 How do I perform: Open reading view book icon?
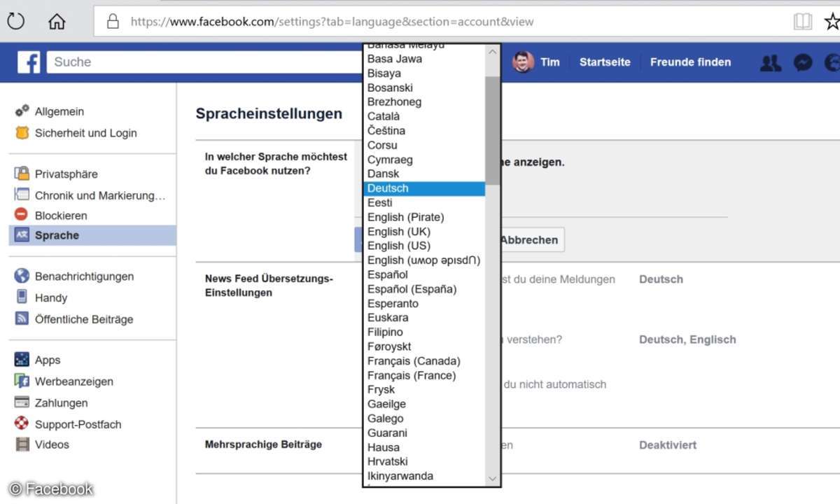(x=803, y=22)
